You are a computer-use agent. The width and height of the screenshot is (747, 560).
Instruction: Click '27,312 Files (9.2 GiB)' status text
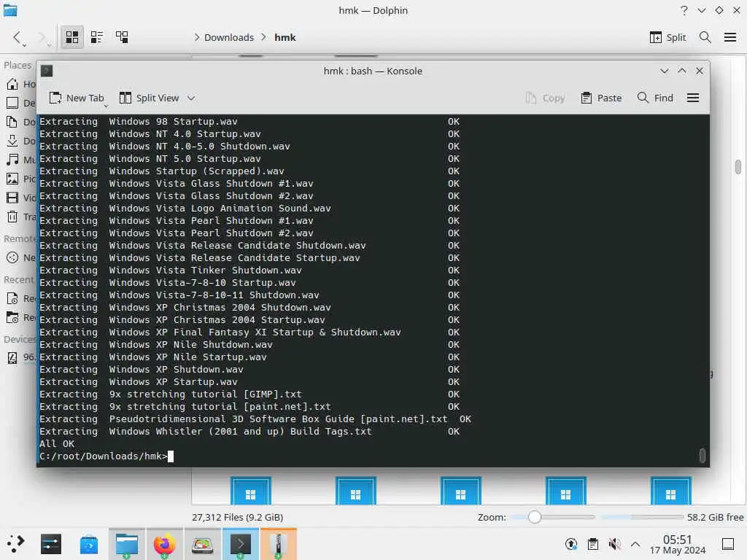point(237,517)
